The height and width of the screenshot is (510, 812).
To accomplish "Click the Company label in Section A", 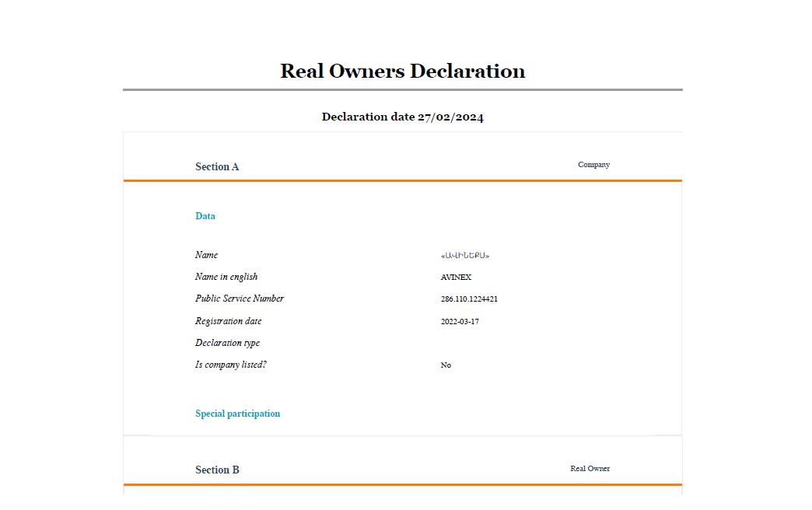I will 593,165.
